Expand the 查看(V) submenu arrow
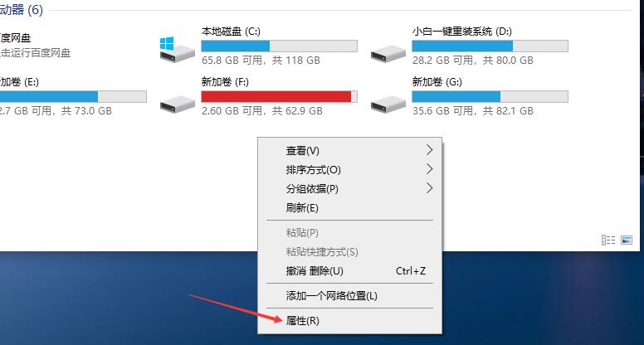This screenshot has width=644, height=345. click(429, 150)
